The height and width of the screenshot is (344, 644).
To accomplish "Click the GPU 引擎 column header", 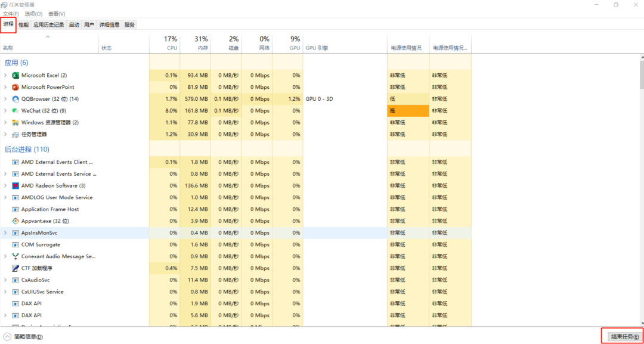I will pyautogui.click(x=345, y=44).
